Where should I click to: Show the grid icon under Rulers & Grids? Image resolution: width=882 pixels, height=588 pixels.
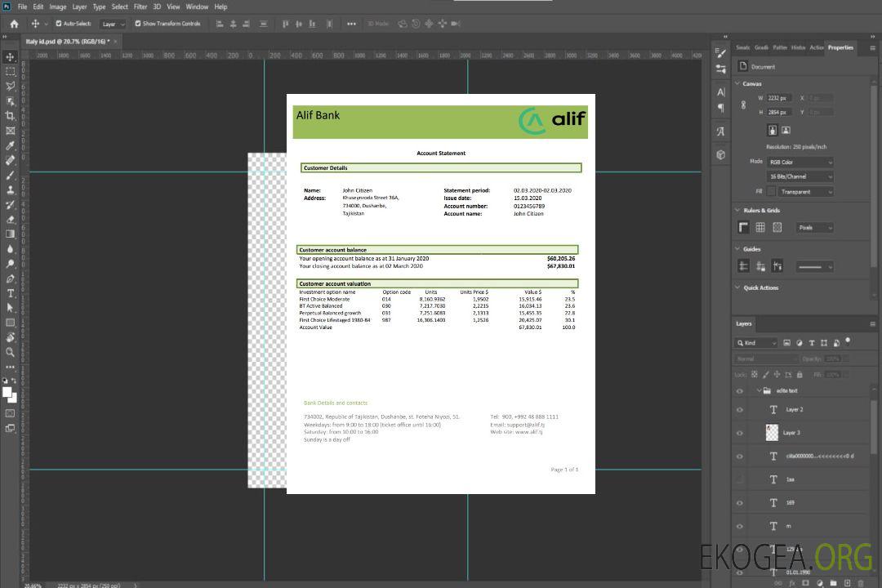click(760, 228)
